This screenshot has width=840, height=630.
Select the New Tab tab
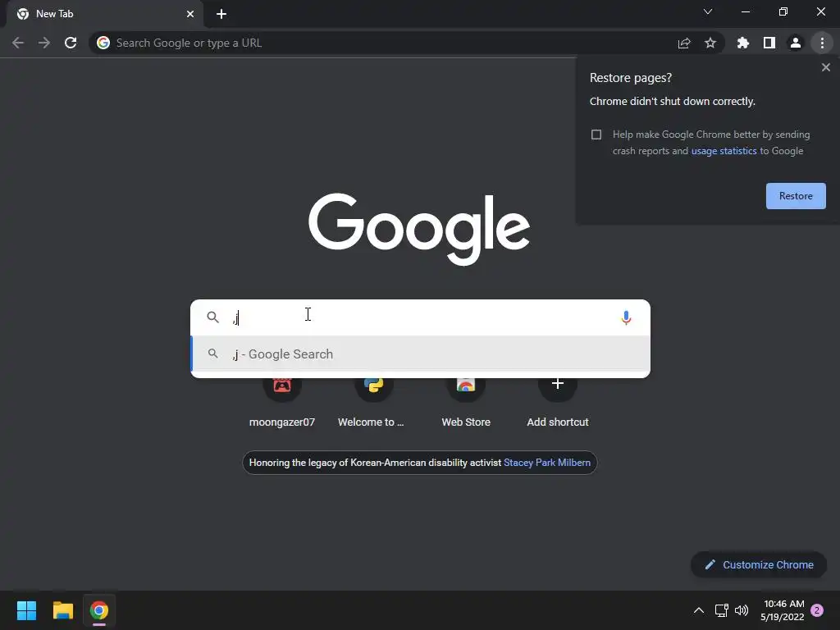click(x=103, y=14)
